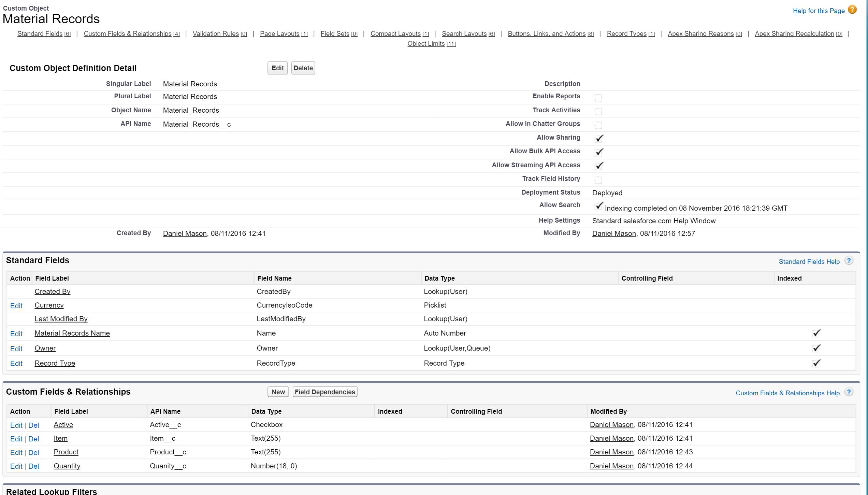The width and height of the screenshot is (868, 495).
Task: Click the Delete button for custom object
Action: coord(303,68)
